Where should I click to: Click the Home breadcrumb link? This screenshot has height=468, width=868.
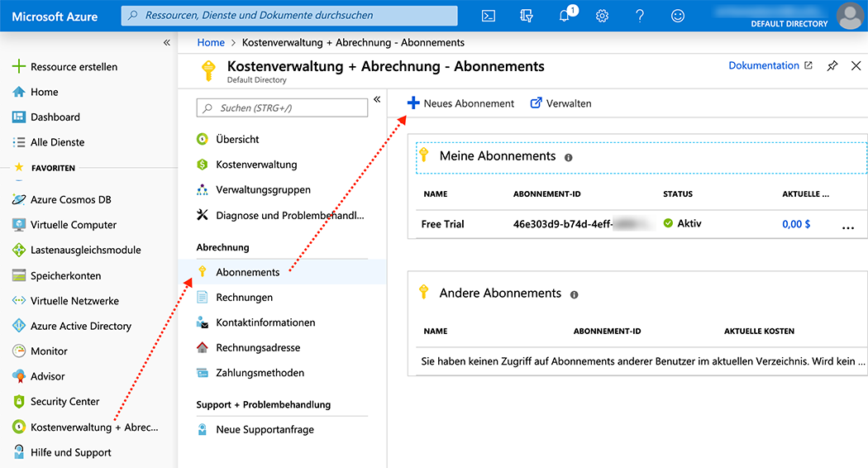(211, 43)
